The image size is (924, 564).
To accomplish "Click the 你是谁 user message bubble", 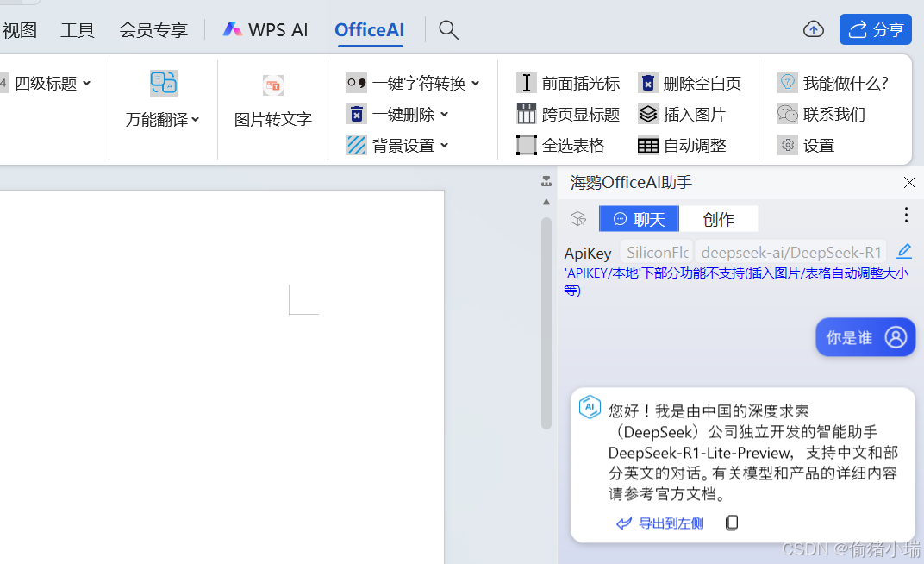I will pyautogui.click(x=865, y=337).
